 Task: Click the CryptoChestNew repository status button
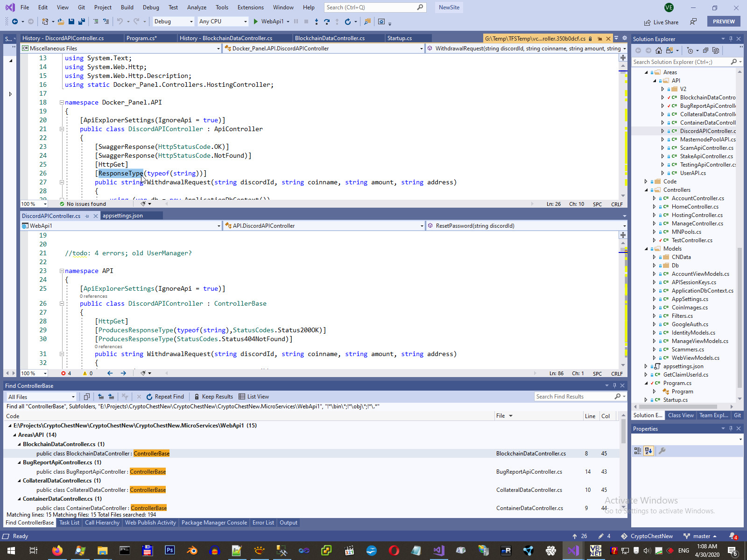(x=647, y=536)
